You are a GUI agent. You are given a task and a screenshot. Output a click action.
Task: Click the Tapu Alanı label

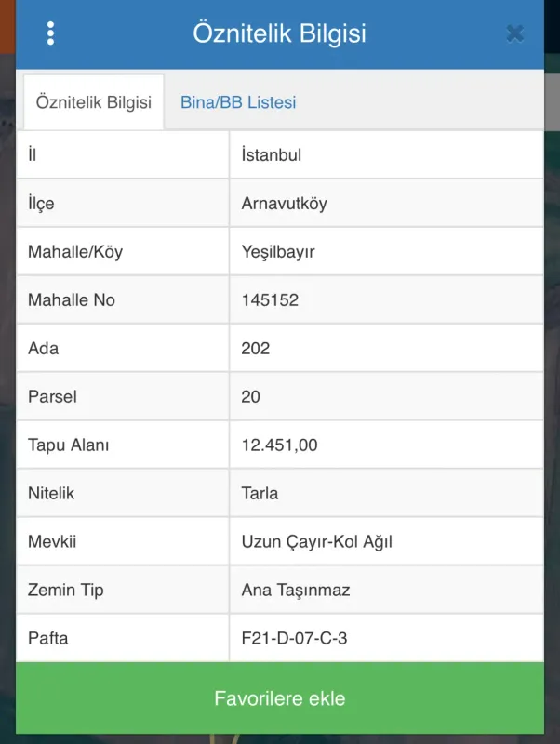[68, 445]
